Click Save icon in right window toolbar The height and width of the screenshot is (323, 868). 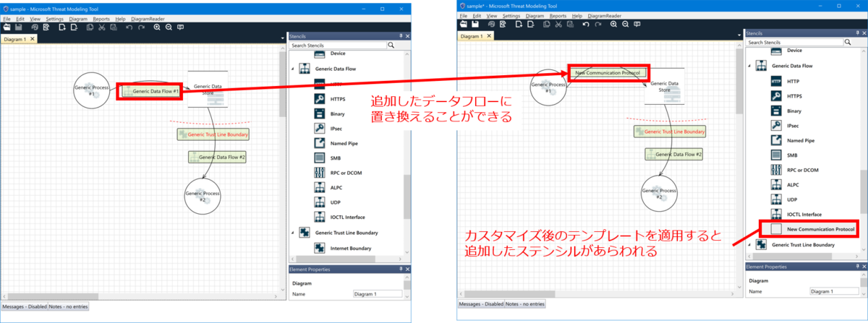pos(475,24)
